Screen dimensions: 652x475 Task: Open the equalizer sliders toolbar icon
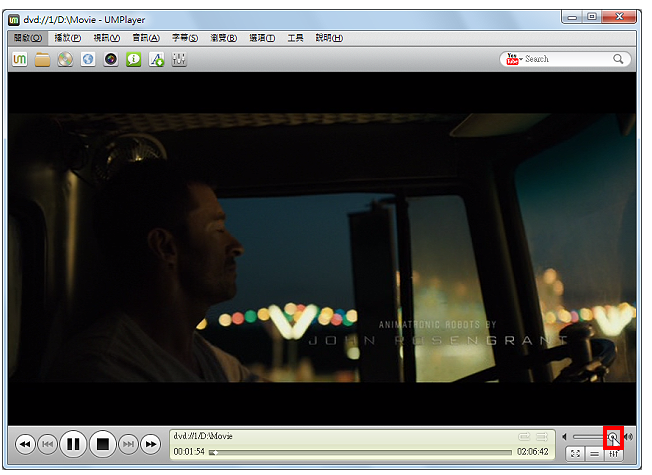[179, 59]
